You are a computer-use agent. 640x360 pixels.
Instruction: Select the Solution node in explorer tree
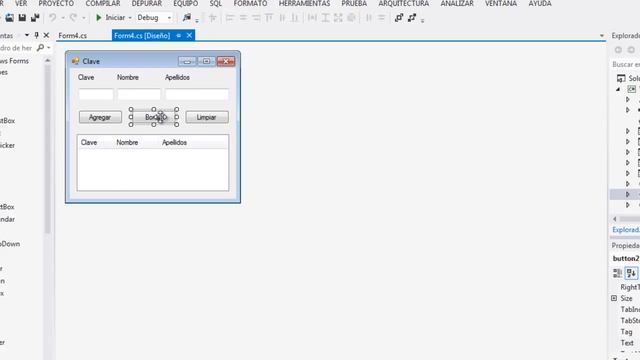click(x=629, y=78)
